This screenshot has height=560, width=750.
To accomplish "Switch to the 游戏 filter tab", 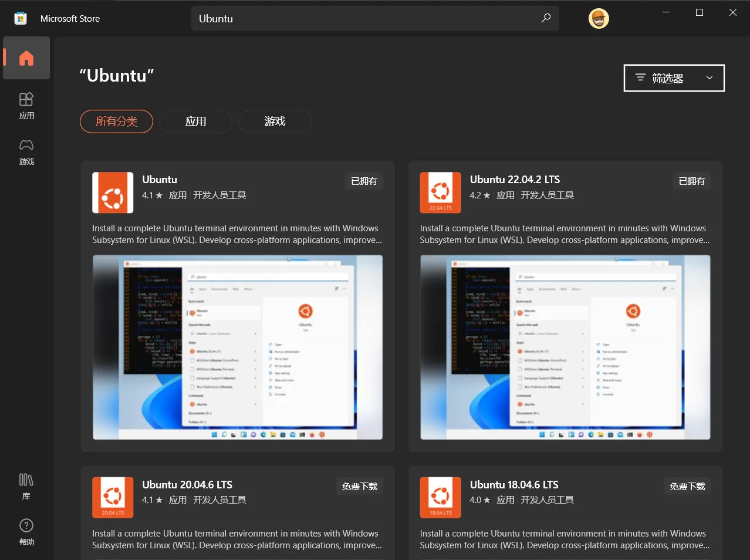I will point(275,122).
